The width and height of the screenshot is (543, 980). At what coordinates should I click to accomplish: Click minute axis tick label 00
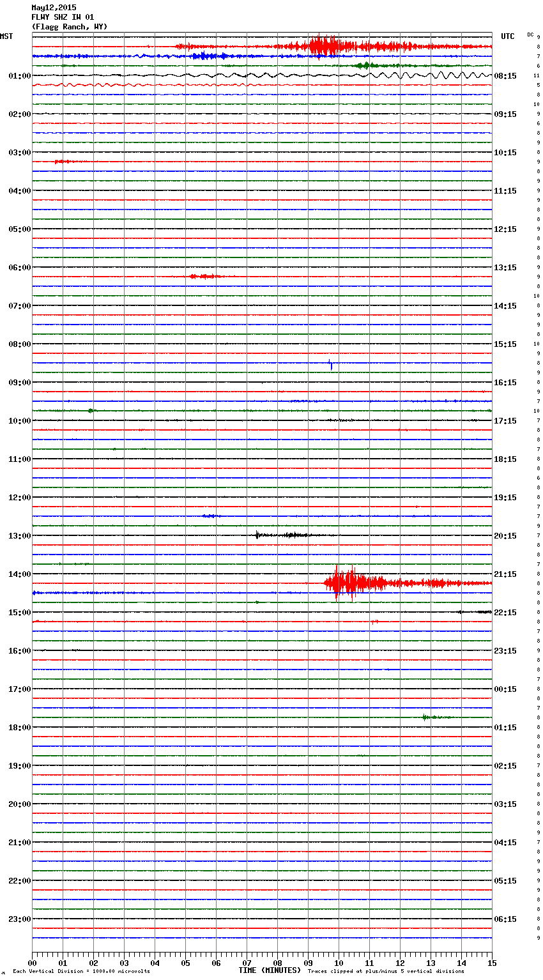click(32, 963)
